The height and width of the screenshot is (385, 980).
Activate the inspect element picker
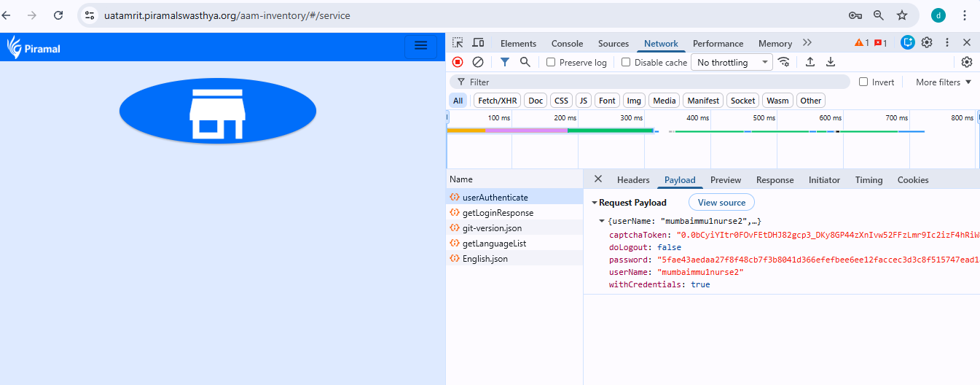point(458,43)
